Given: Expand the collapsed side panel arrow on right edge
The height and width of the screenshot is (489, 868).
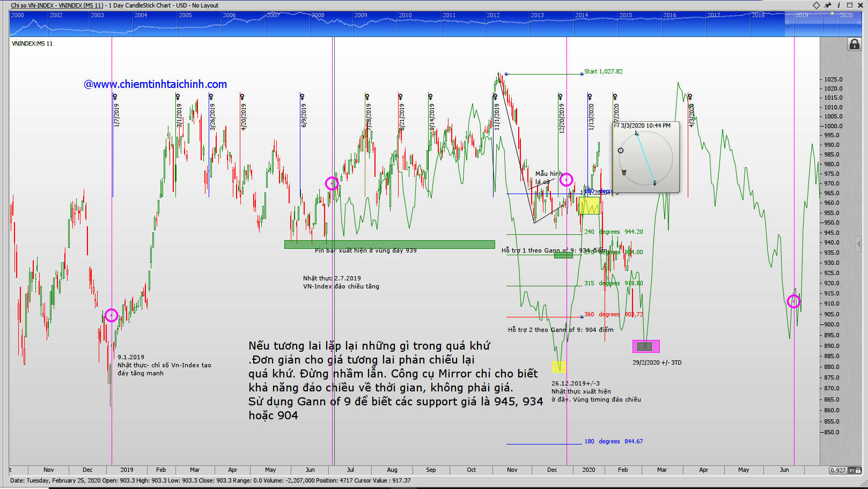Looking at the screenshot, I should point(858,243).
